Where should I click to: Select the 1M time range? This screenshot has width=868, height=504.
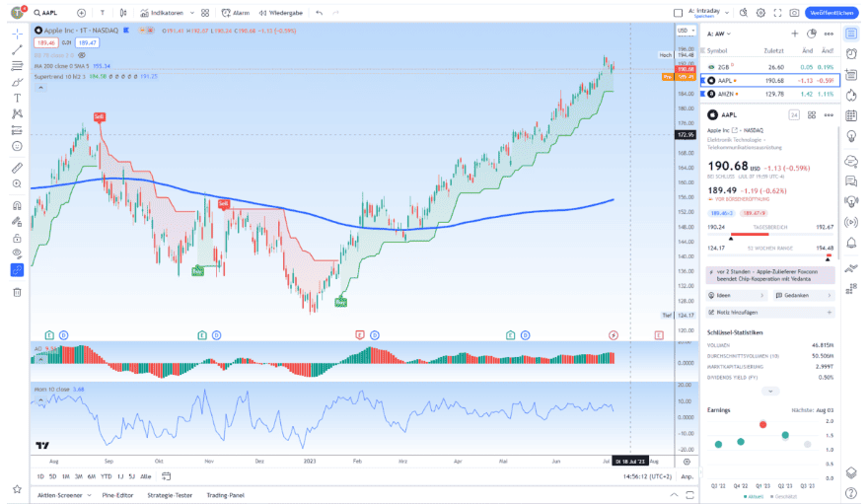click(66, 476)
